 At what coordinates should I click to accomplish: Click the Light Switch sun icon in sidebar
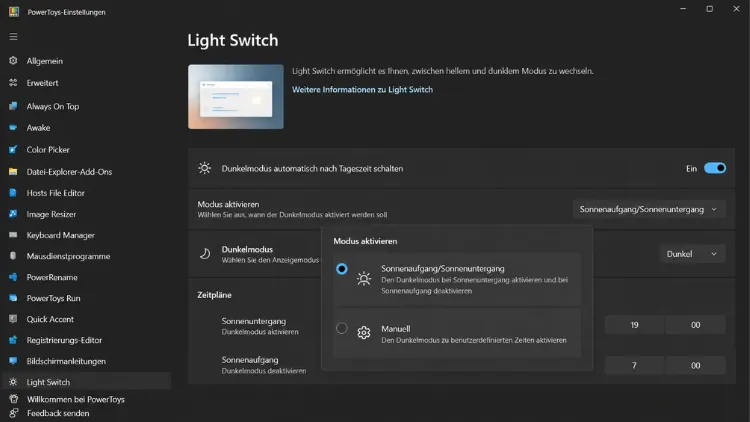point(13,382)
